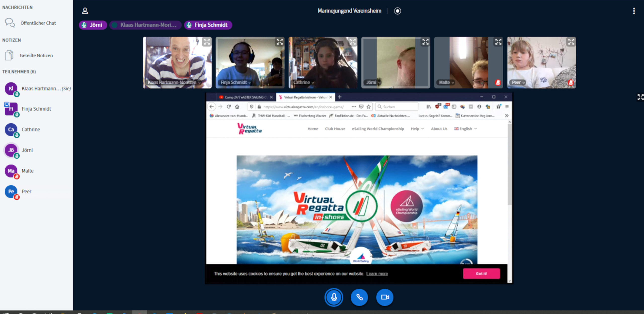Image resolution: width=644 pixels, height=314 pixels.
Task: Click the Suchen search box
Action: [x=397, y=107]
